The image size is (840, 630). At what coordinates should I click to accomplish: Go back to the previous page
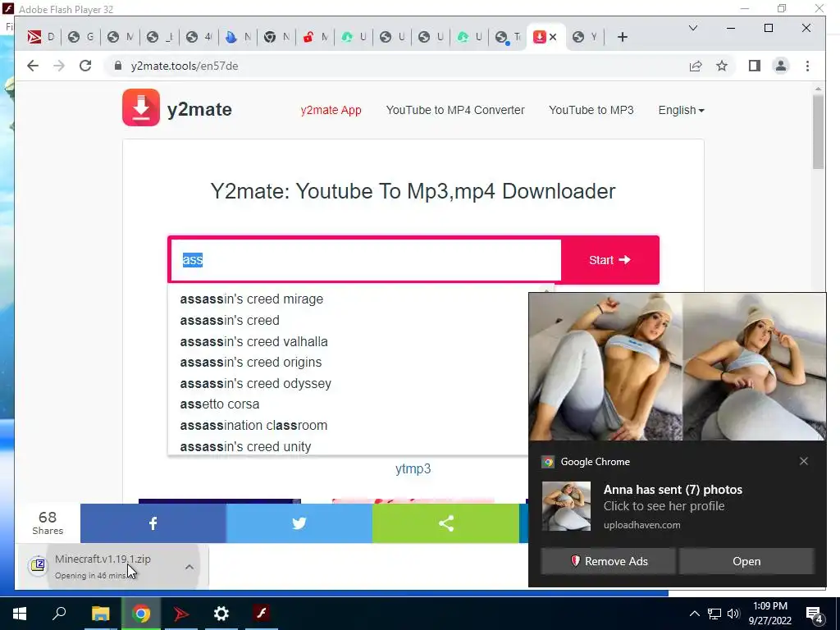click(x=33, y=66)
